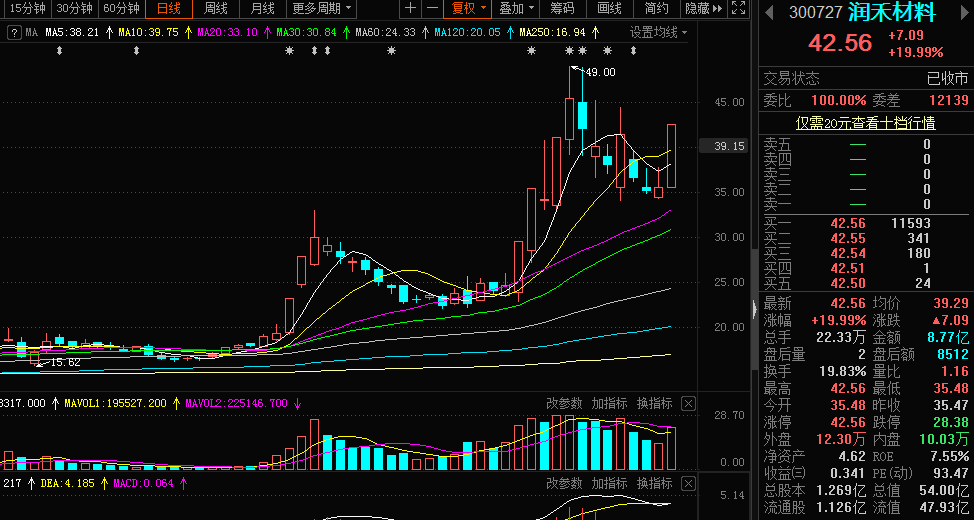Switch to the 周线 weekly chart tab
The height and width of the screenshot is (520, 974).
[216, 9]
